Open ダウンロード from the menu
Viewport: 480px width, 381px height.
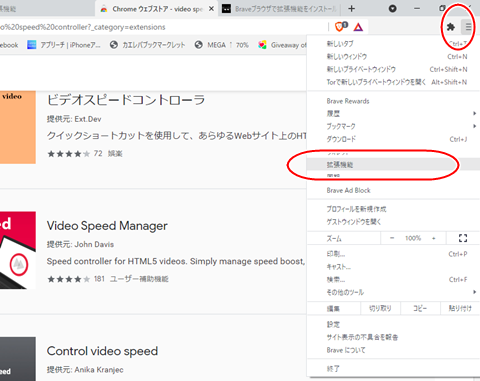tap(393, 139)
